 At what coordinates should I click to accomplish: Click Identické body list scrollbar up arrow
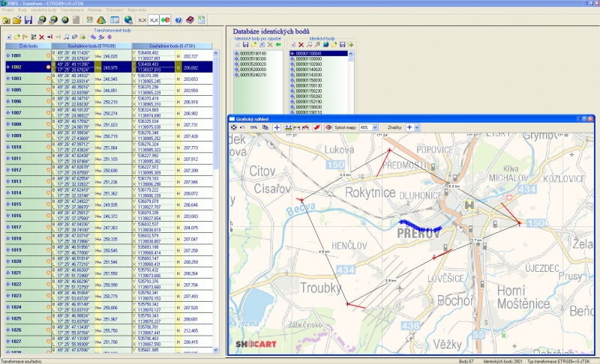350,54
